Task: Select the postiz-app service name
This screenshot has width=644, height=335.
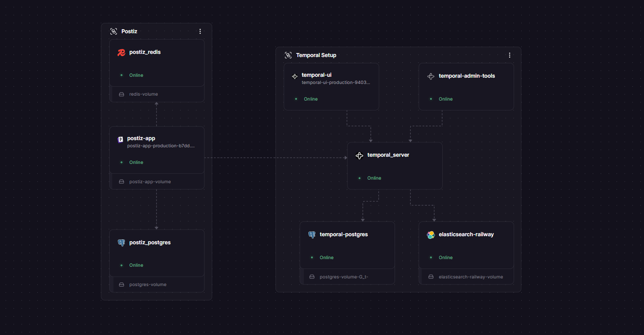Action: pos(141,138)
